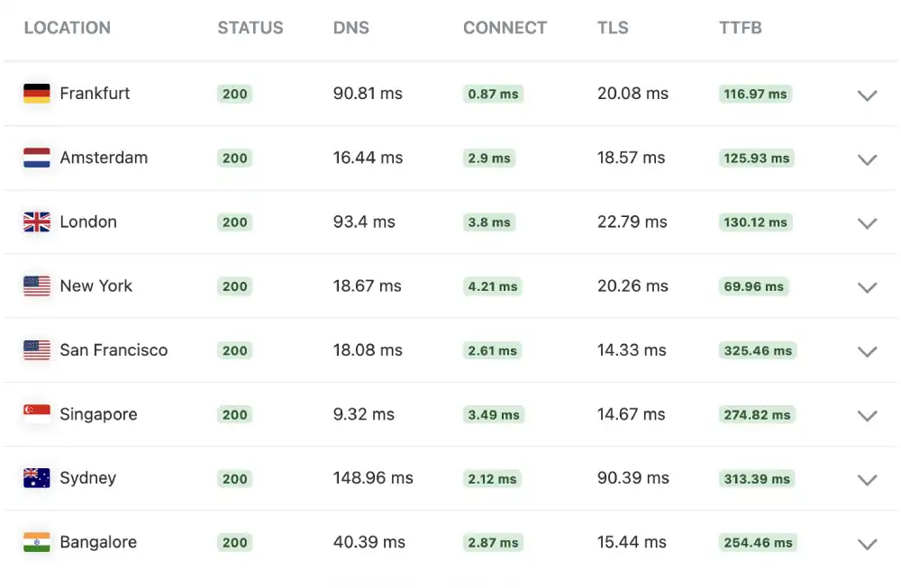
Task: Click Singapore's 200 status badge
Action: click(234, 414)
